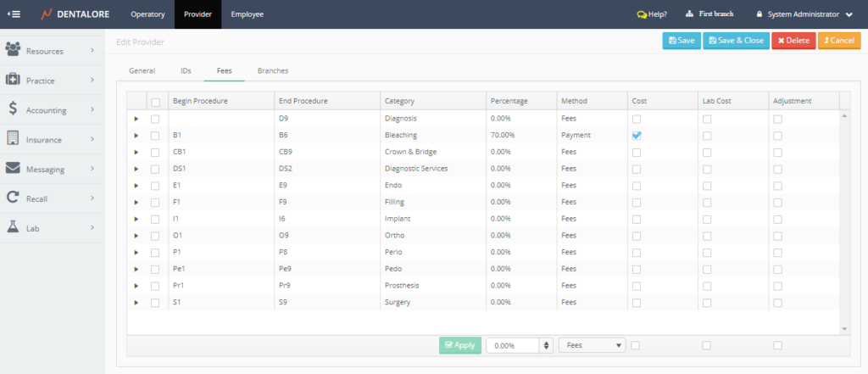The height and width of the screenshot is (374, 868).
Task: Expand the Bleaching row arrow
Action: pyautogui.click(x=136, y=135)
